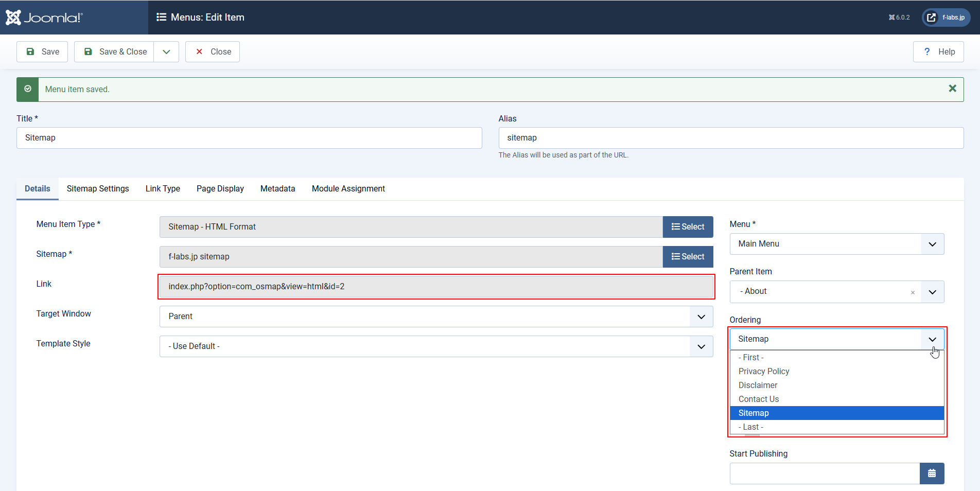Click the Joomla logo in header

44,17
